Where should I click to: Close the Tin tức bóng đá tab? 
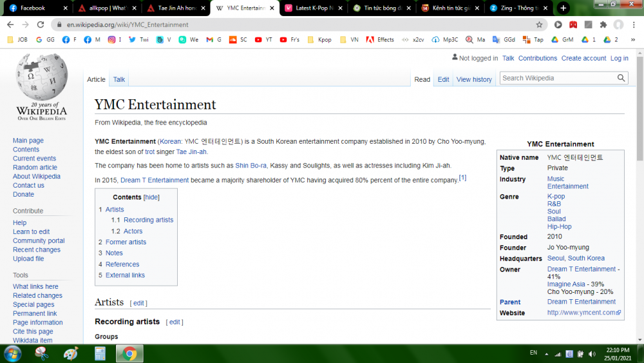pos(409,8)
